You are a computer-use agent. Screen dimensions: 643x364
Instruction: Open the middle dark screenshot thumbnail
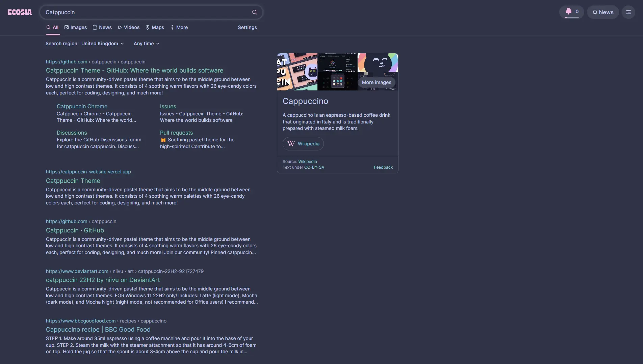[x=337, y=72]
